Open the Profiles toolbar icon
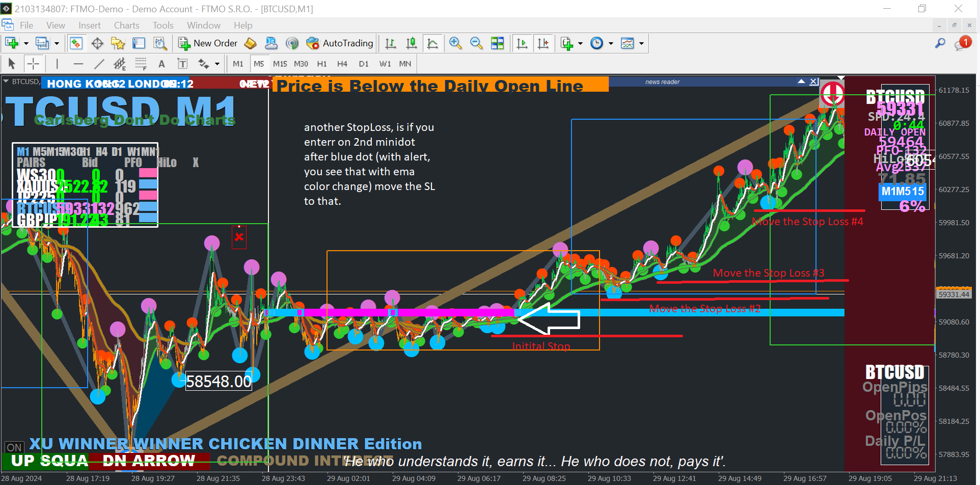Screen dimensions: 980x485 click(x=42, y=43)
